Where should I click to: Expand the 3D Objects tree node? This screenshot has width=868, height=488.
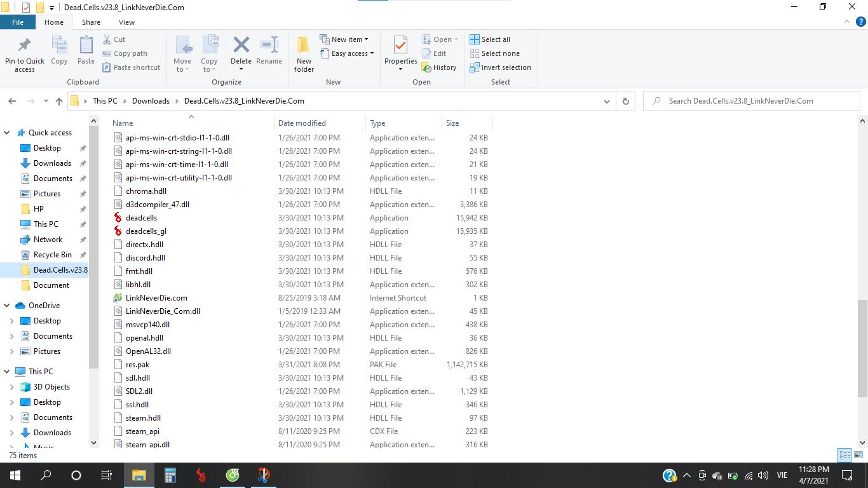[x=11, y=387]
